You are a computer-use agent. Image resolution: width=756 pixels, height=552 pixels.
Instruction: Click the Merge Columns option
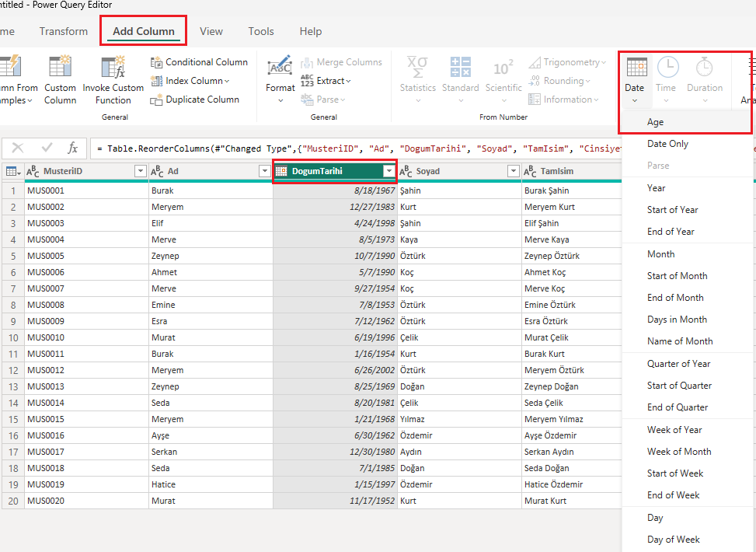tap(341, 62)
